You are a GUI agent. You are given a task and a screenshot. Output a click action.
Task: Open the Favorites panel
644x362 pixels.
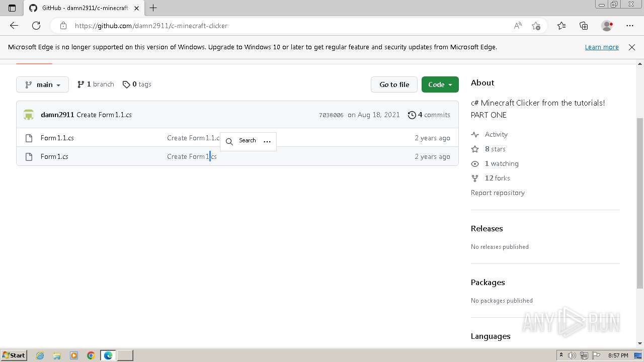[x=561, y=26]
